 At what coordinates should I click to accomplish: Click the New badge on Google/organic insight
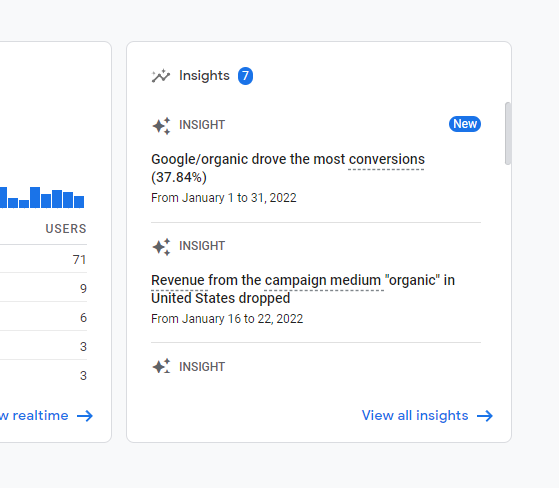click(x=465, y=124)
